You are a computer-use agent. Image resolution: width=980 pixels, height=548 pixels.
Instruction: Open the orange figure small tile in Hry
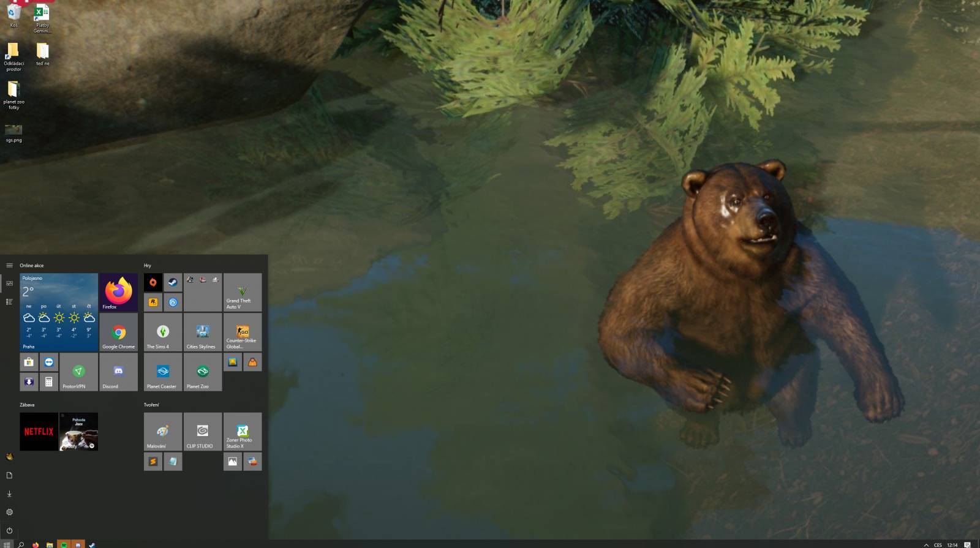253,362
